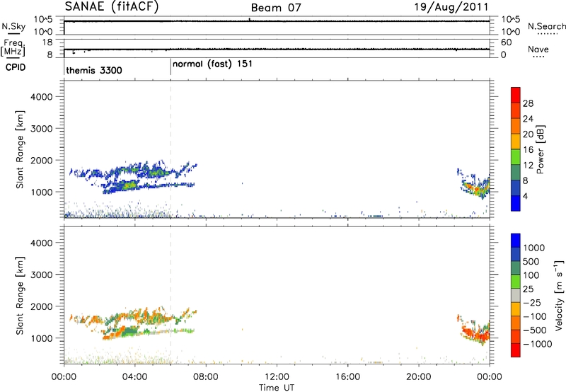Click the Time UT axis label
Image resolution: width=566 pixels, height=392 pixels.
point(277,388)
